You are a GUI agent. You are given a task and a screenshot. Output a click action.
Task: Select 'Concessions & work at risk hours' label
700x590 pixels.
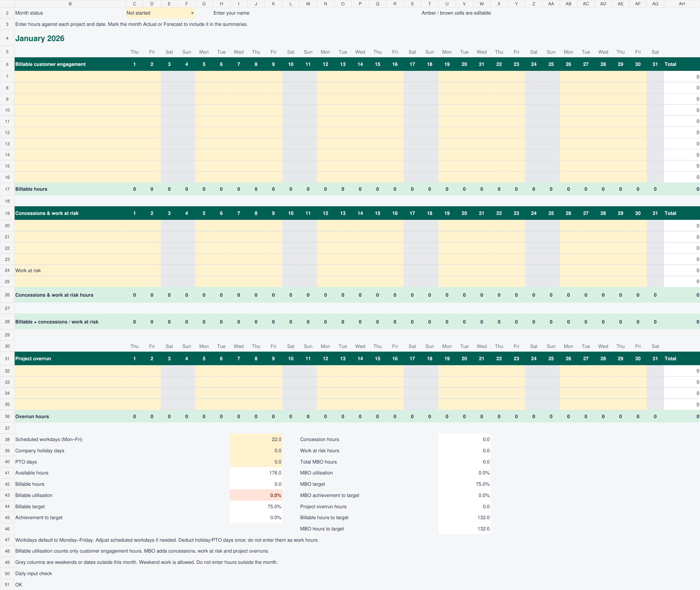pyautogui.click(x=54, y=295)
